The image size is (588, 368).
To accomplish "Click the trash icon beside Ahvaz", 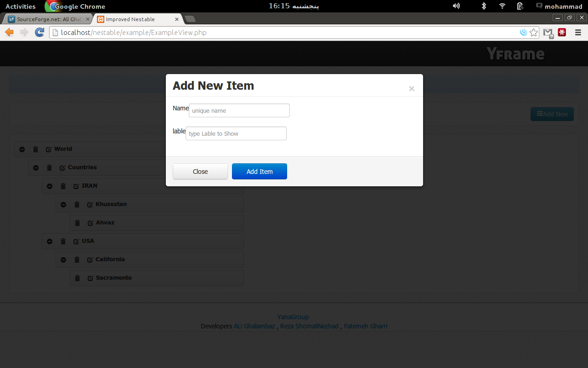I will 77,223.
